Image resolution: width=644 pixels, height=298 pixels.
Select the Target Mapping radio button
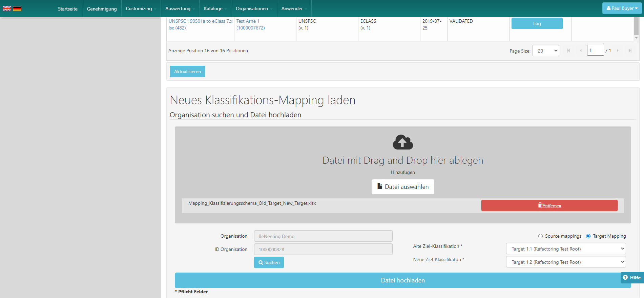(588, 236)
